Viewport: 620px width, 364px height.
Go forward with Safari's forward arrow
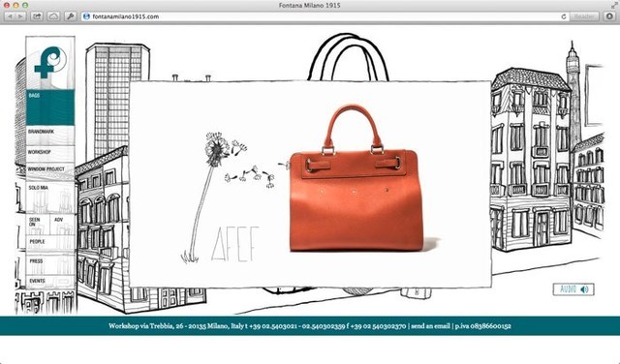21,16
